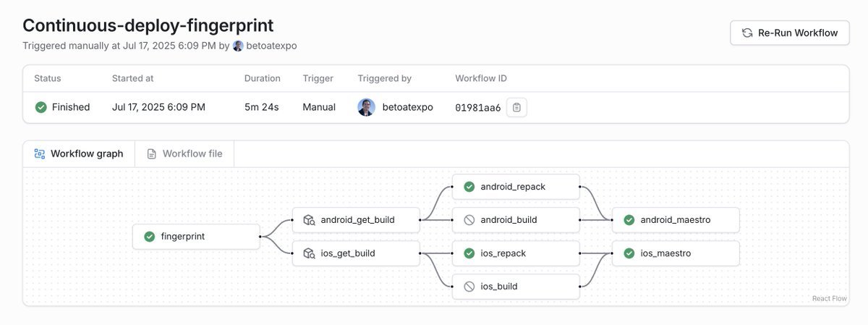Click the React Flow attribution link
Screen dimensions: 868x325
[830, 298]
